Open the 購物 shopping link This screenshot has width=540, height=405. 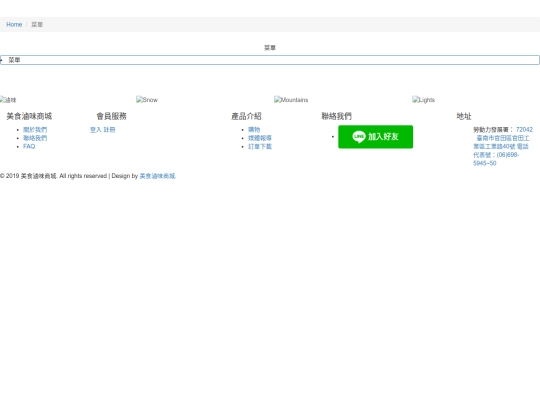click(x=254, y=130)
